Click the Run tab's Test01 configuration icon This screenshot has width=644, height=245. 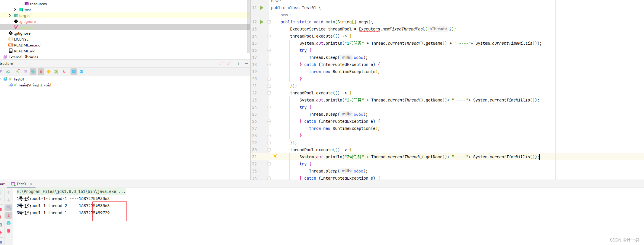tap(13, 184)
